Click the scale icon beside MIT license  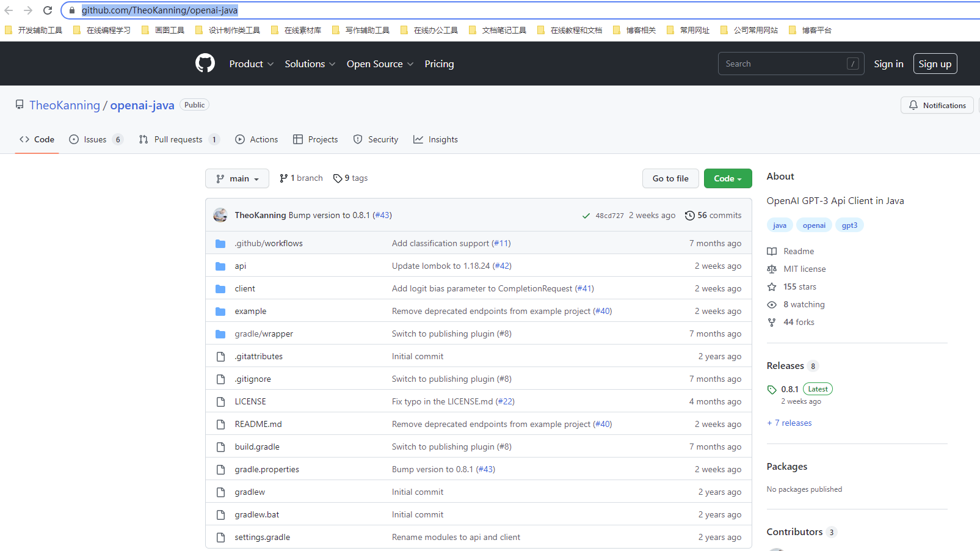(772, 269)
